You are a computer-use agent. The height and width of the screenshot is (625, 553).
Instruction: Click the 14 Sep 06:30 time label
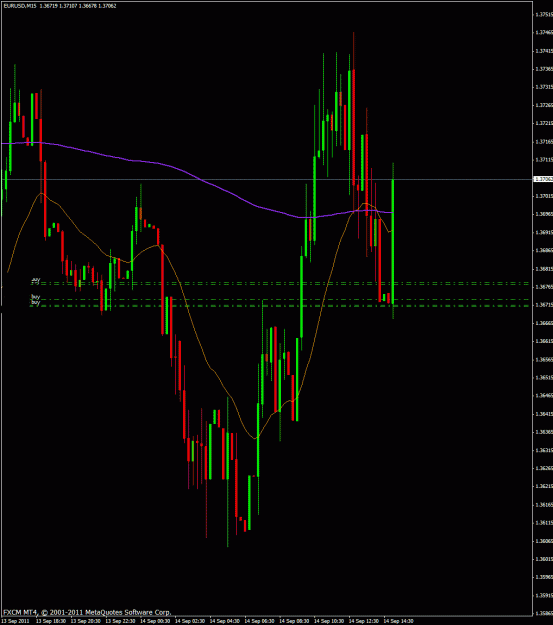[259, 621]
